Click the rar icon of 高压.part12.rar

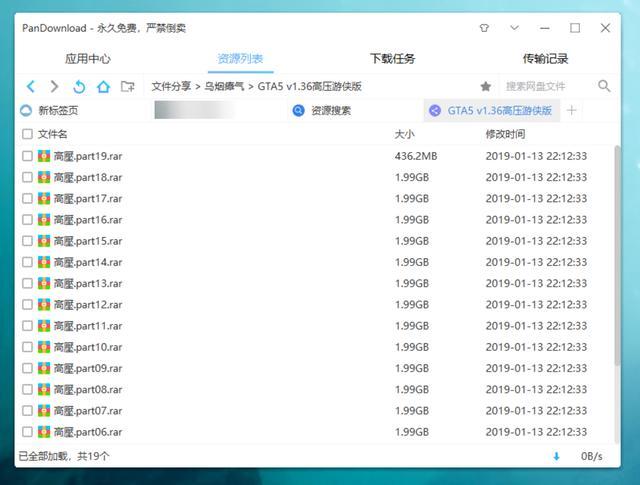(x=44, y=305)
